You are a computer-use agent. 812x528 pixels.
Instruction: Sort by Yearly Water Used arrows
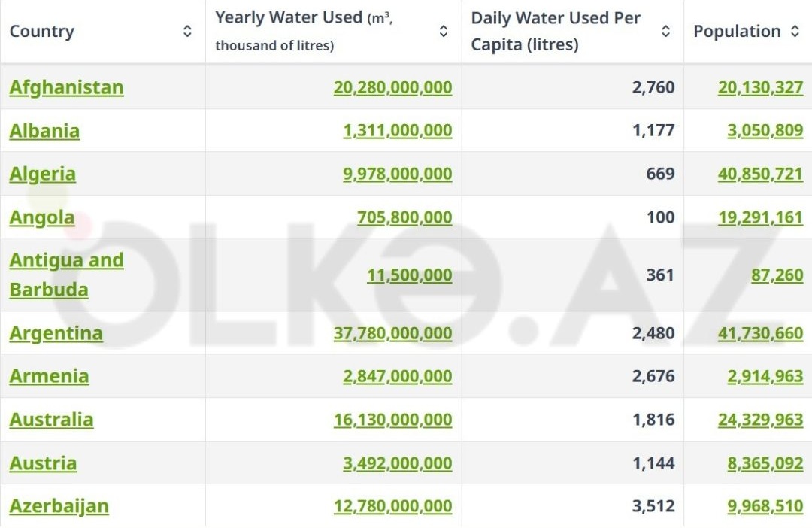pyautogui.click(x=444, y=31)
